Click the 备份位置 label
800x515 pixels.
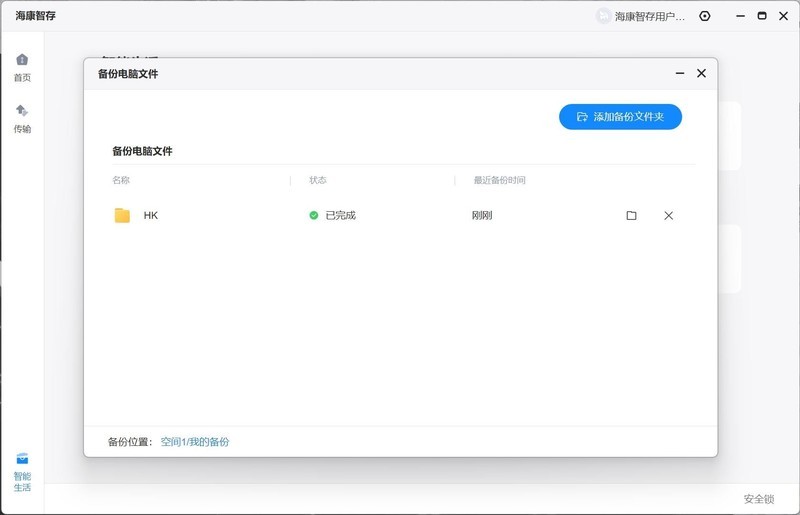(x=130, y=442)
